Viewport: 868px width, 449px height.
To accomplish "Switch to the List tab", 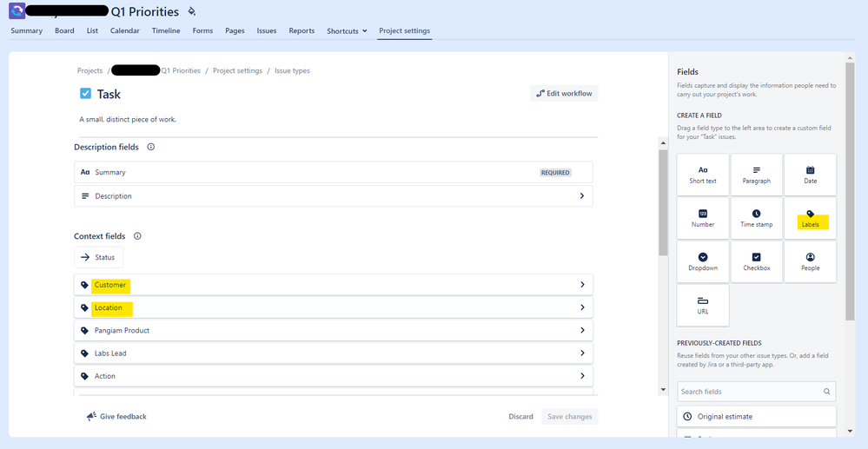I will coord(92,31).
